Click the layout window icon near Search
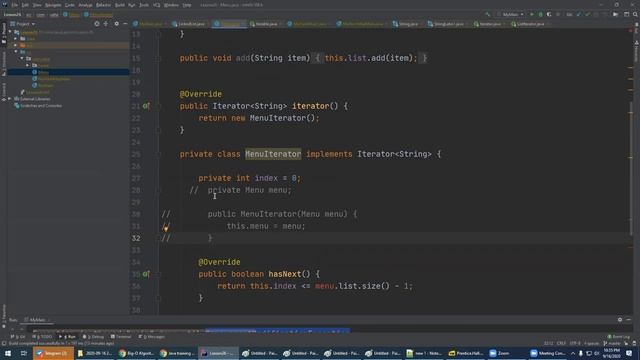This screenshot has height=360, width=640. coord(627,15)
